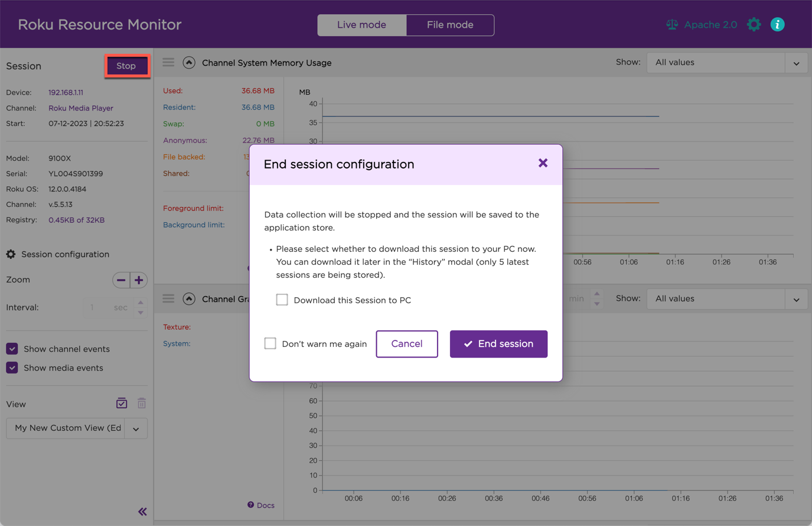Screen dimensions: 812x526
Task: Delete the custom view with the trash icon
Action: pyautogui.click(x=141, y=403)
